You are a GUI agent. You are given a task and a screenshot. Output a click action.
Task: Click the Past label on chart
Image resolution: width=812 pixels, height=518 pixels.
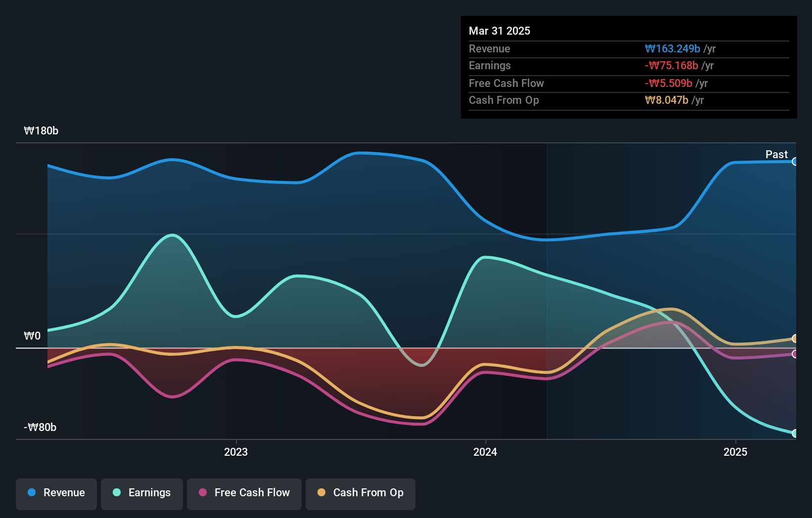pyautogui.click(x=776, y=155)
